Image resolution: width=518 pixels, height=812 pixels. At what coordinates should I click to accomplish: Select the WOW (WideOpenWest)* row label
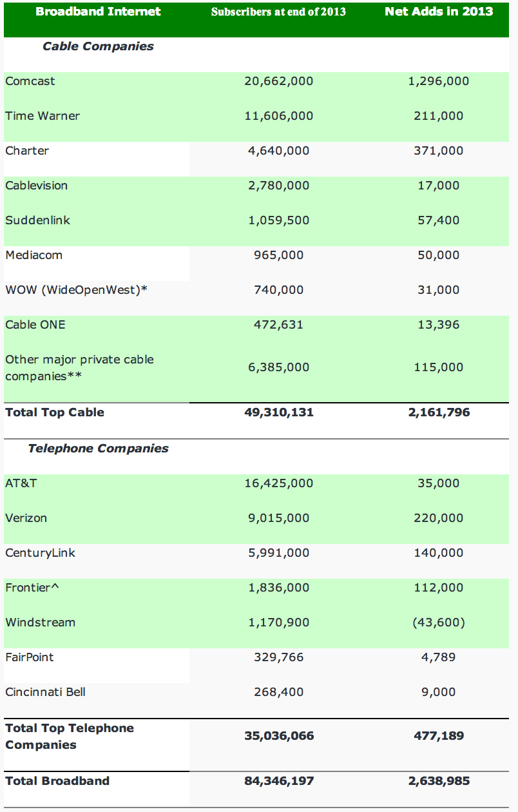point(77,290)
